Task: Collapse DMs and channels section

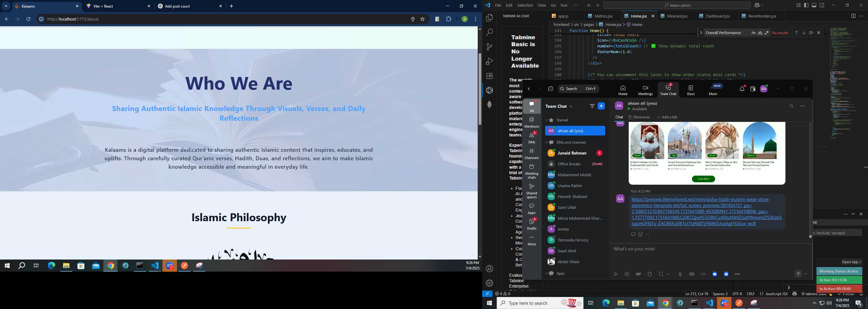Action: (x=546, y=142)
